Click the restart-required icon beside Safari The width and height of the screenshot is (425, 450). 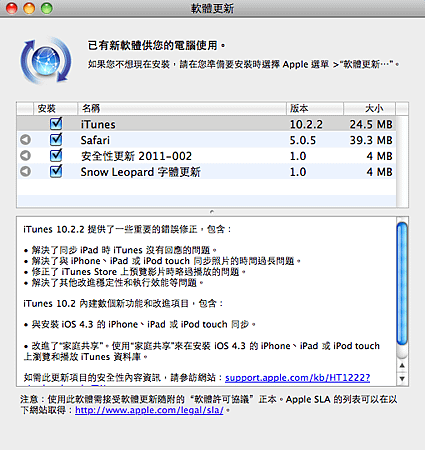pyautogui.click(x=25, y=140)
